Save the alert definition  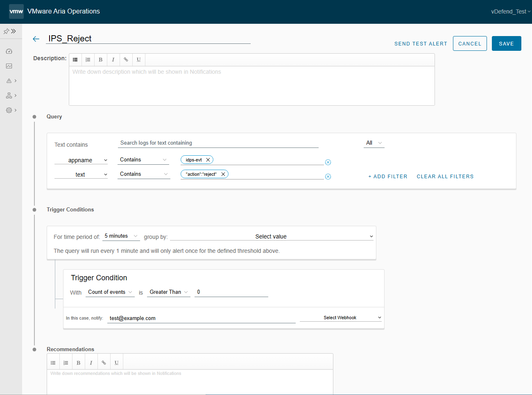[507, 43]
